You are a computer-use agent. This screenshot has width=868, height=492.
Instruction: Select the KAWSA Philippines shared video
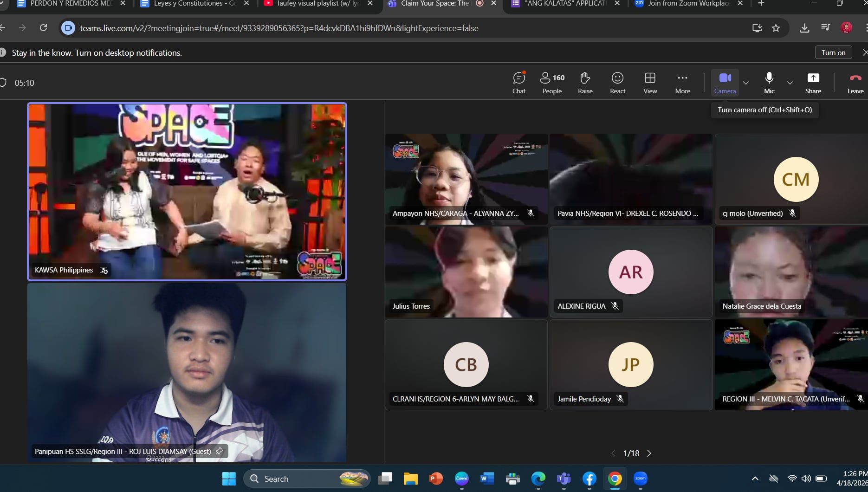(x=187, y=192)
